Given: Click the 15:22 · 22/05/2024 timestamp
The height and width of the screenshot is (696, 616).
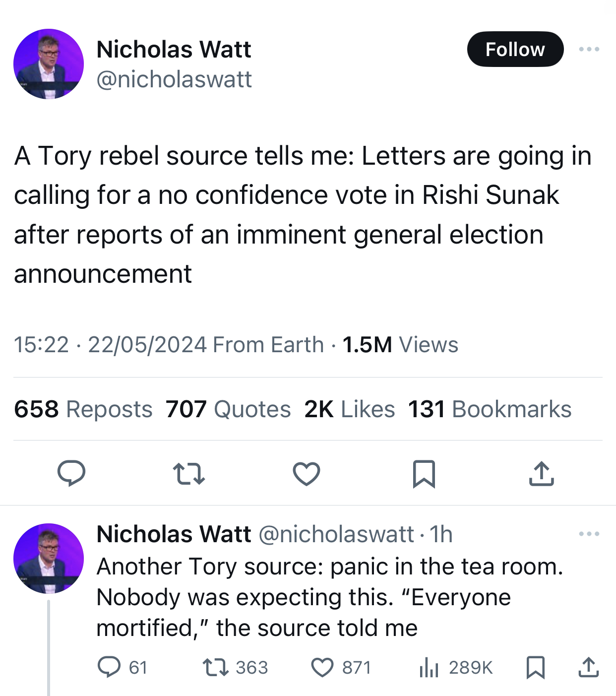Looking at the screenshot, I should point(110,345).
